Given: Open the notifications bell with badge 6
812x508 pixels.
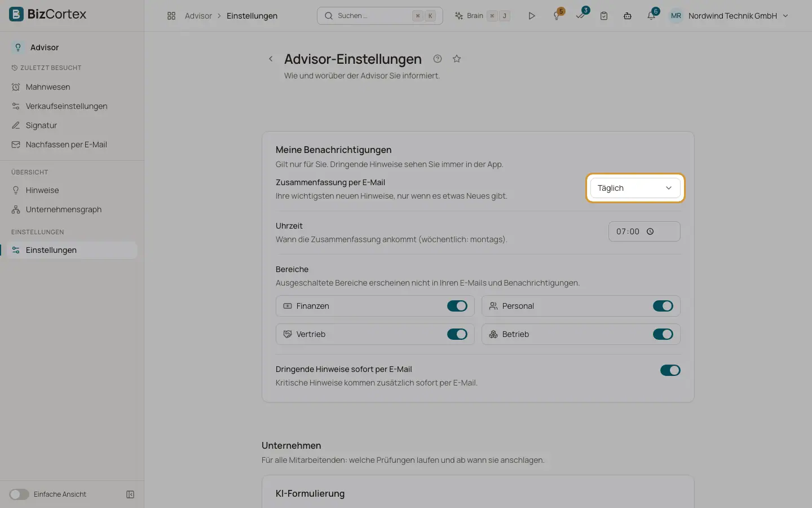Looking at the screenshot, I should coord(651,16).
